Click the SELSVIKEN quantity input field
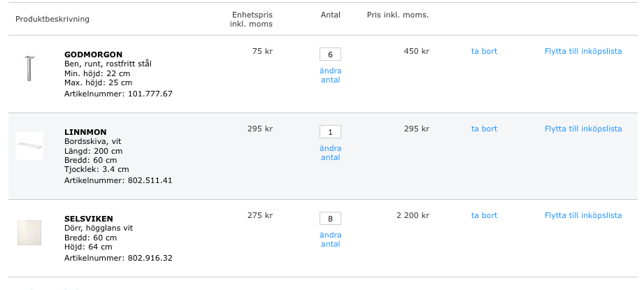Viewport: 644px width, 290px height. click(x=330, y=218)
